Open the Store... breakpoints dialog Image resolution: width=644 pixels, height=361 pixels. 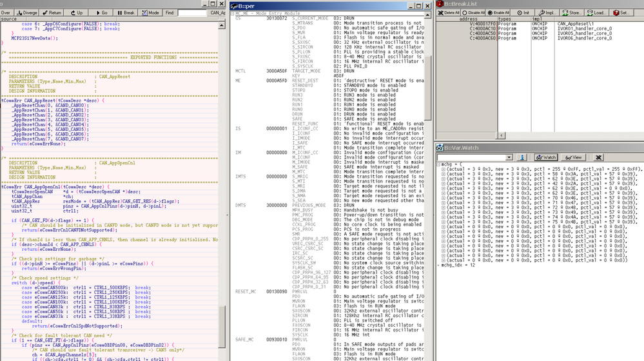point(572,13)
